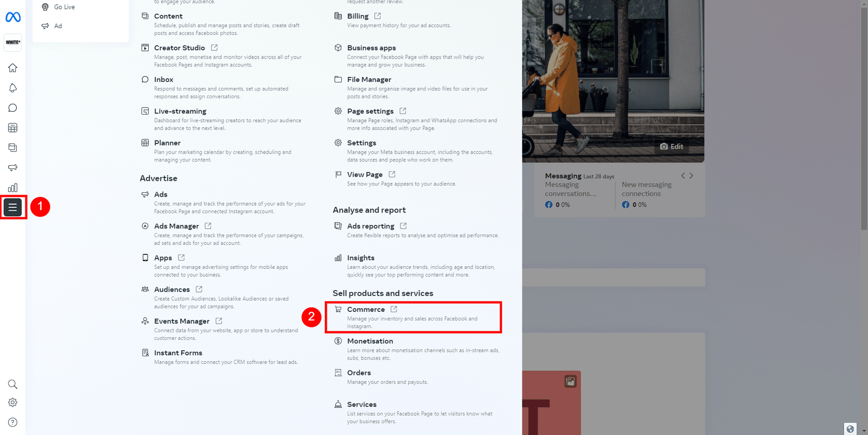868x435 pixels.
Task: Open notifications bell in the sidebar
Action: click(12, 88)
